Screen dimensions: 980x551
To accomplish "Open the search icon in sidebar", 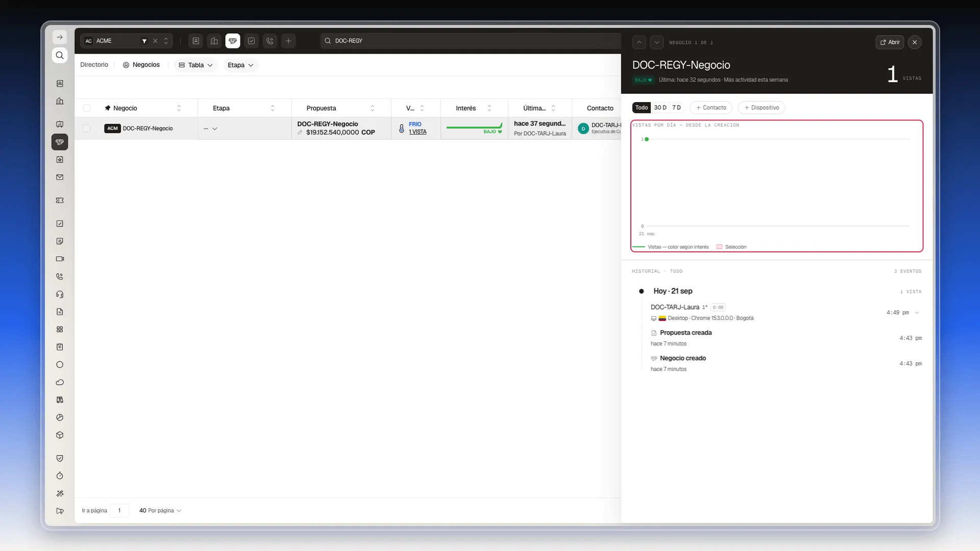I will point(60,55).
